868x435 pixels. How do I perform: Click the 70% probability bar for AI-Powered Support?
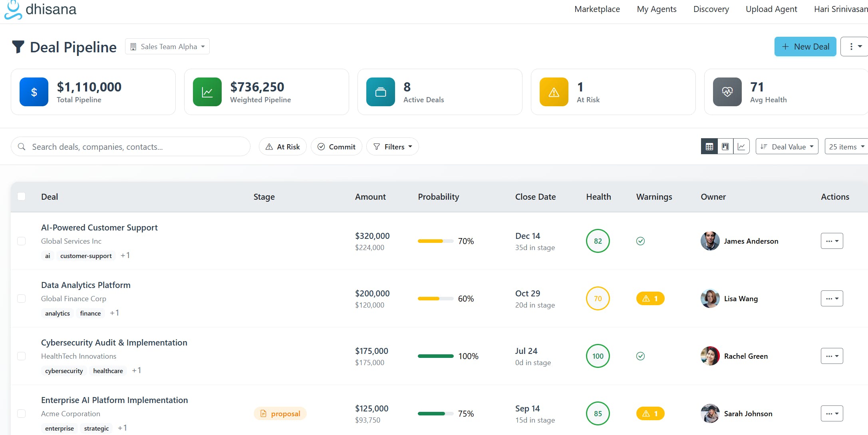pyautogui.click(x=435, y=241)
